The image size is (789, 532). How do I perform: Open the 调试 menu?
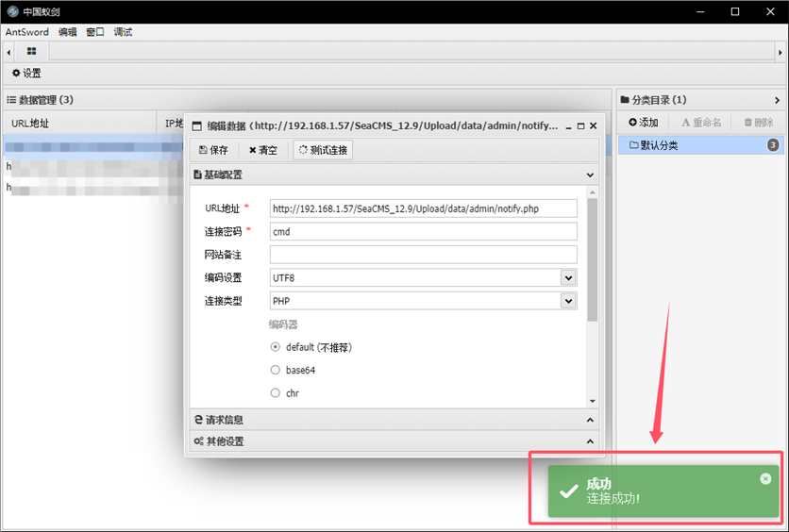[123, 32]
